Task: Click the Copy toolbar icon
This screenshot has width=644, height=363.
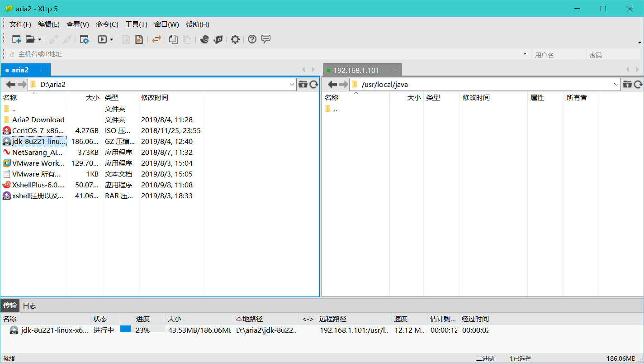Action: (173, 39)
